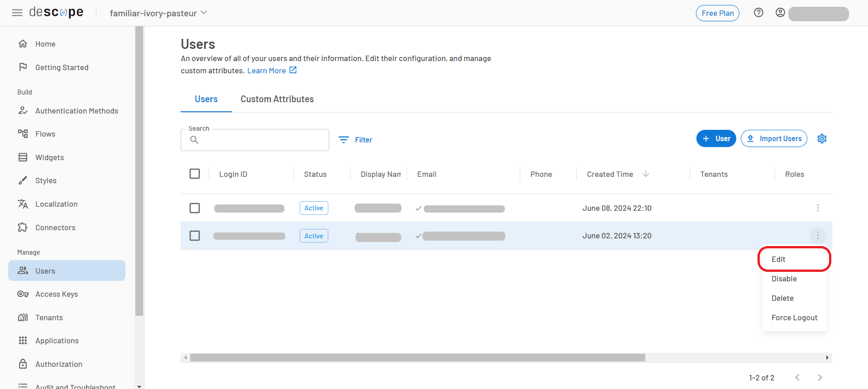868x389 pixels.
Task: Open Authentication Methods section
Action: [77, 111]
